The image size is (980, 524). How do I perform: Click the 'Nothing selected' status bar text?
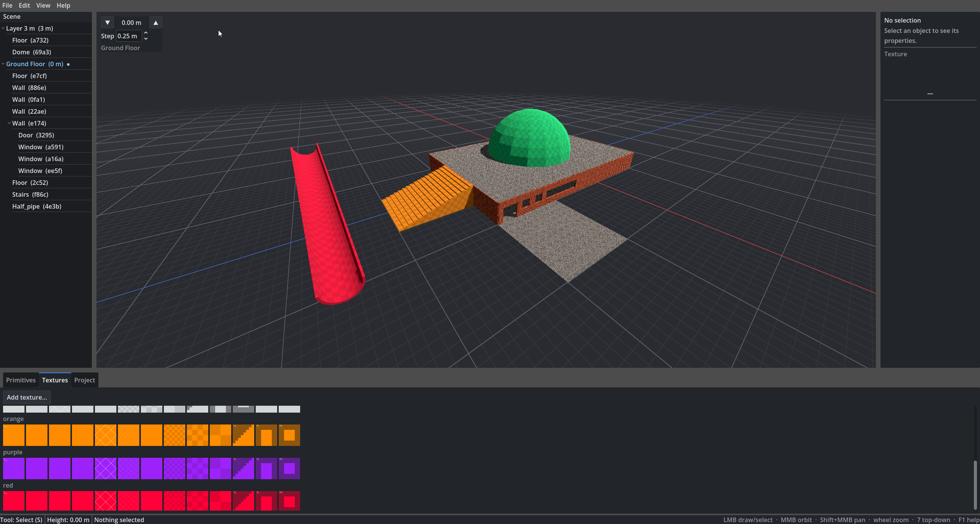pos(119,520)
